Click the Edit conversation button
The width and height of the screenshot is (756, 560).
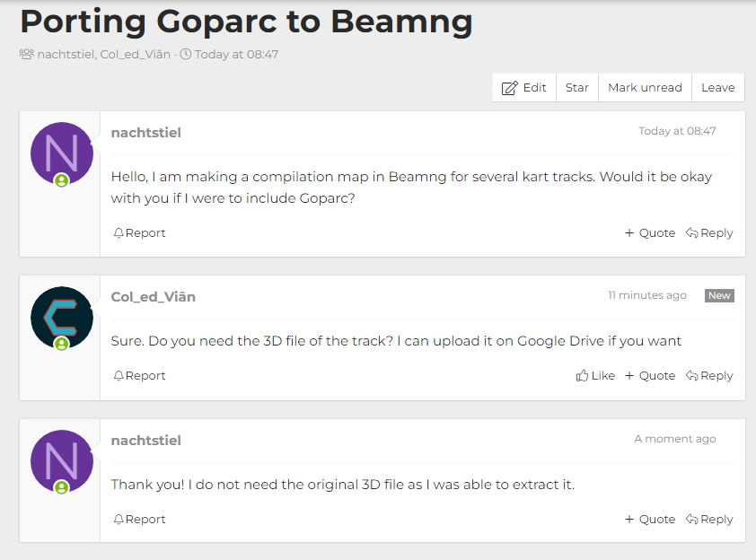click(524, 87)
